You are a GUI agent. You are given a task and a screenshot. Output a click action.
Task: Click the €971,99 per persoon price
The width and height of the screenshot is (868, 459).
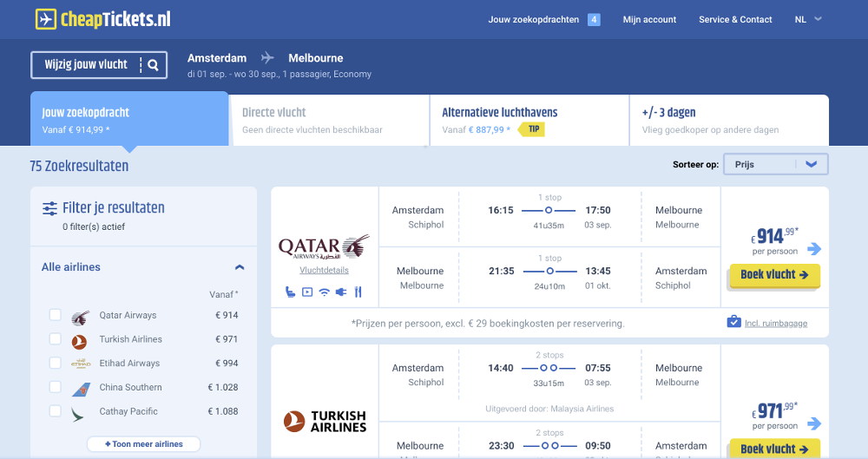click(774, 416)
